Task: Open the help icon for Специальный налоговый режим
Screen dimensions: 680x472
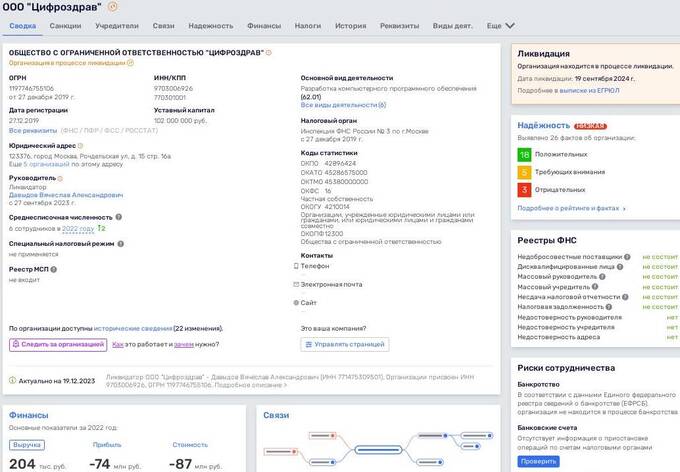Action: tap(121, 244)
